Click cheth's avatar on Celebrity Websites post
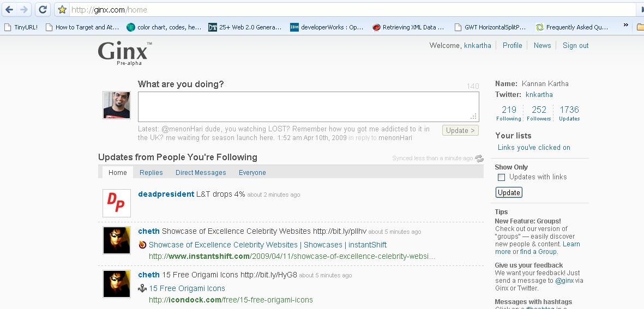 tap(117, 240)
